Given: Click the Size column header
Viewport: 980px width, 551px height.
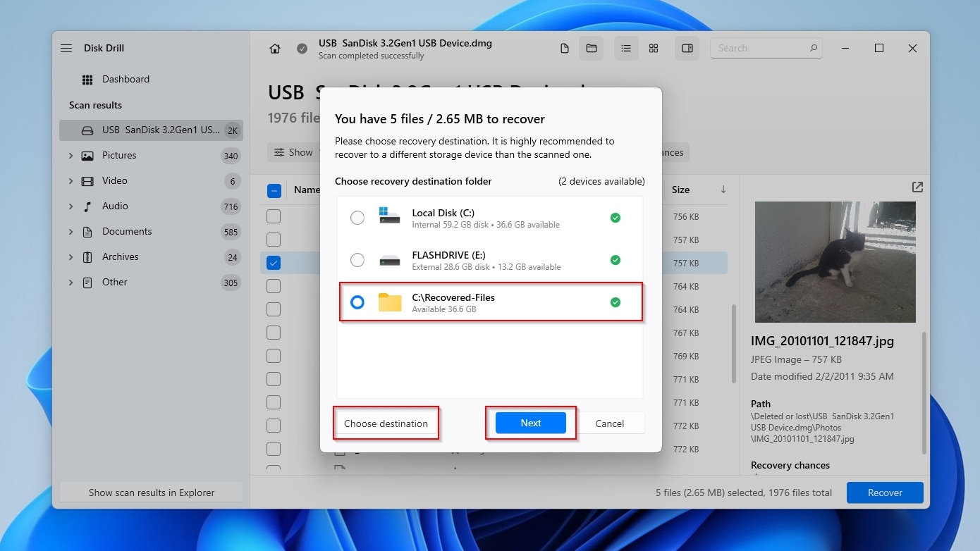Looking at the screenshot, I should [680, 190].
